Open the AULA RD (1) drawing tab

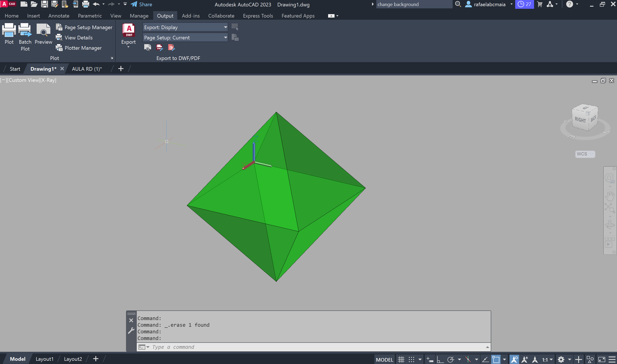(x=87, y=69)
